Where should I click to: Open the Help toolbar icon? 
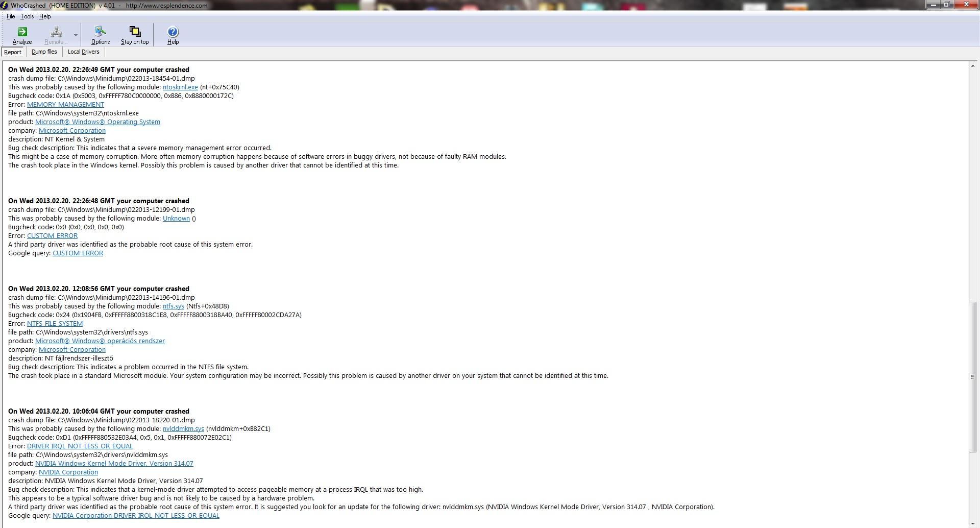173,35
